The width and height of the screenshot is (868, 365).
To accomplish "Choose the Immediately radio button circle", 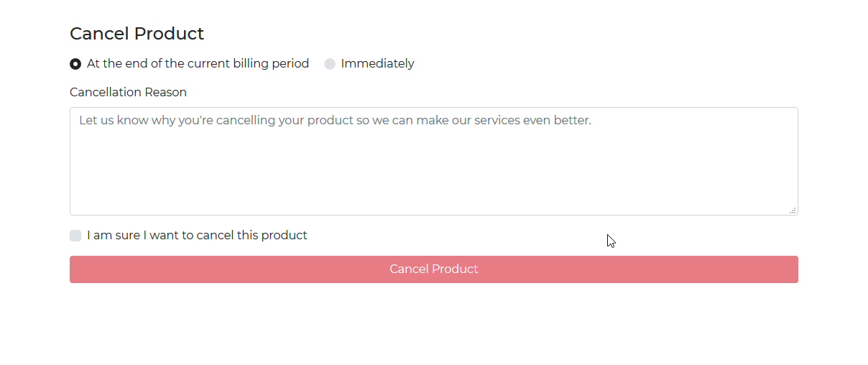I will click(330, 64).
